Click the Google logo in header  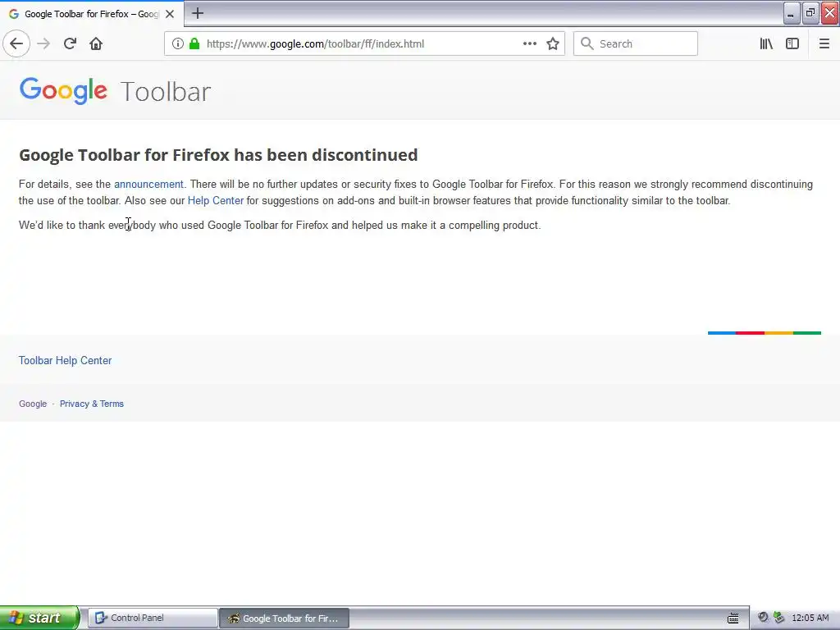[x=63, y=90]
